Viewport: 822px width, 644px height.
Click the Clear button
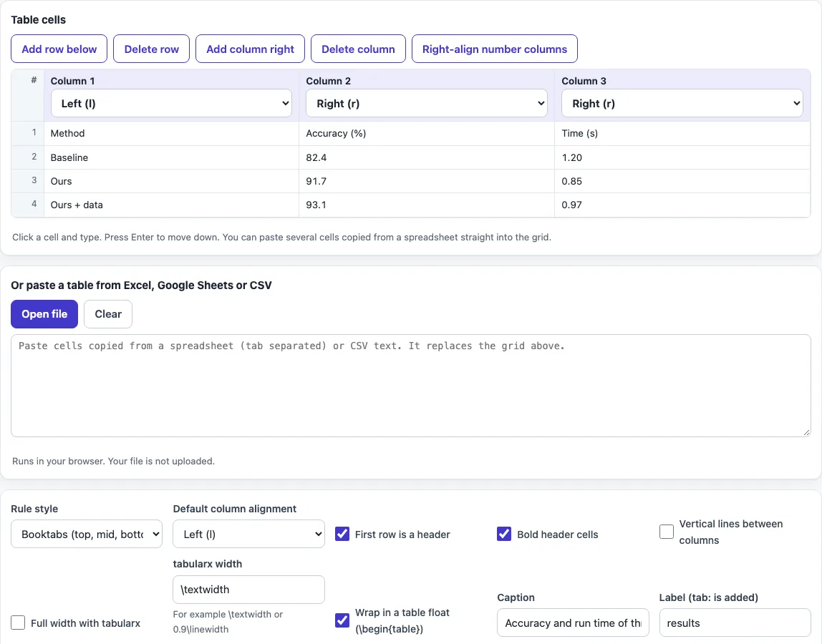[108, 314]
